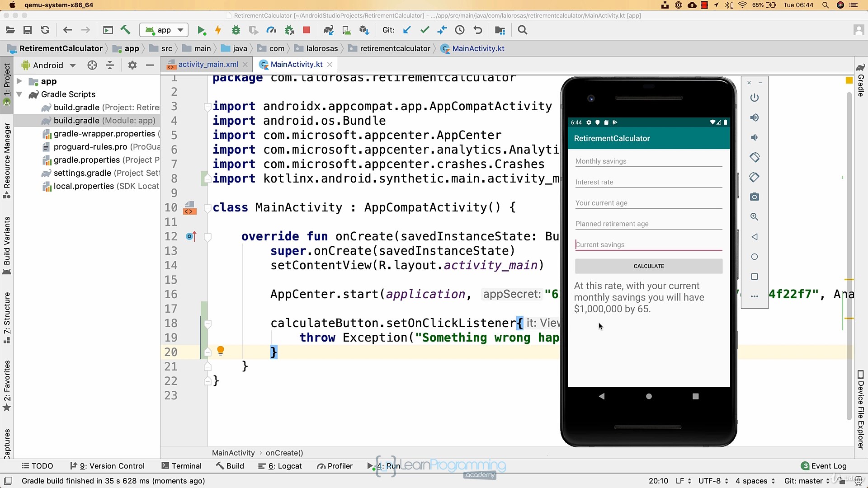Commit changes with Git checkmark icon

[425, 30]
